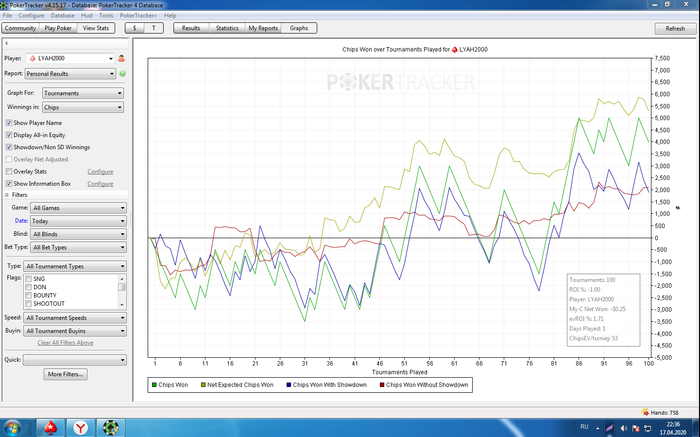
Task: Click the green Chips Won legend swatch
Action: coord(154,384)
